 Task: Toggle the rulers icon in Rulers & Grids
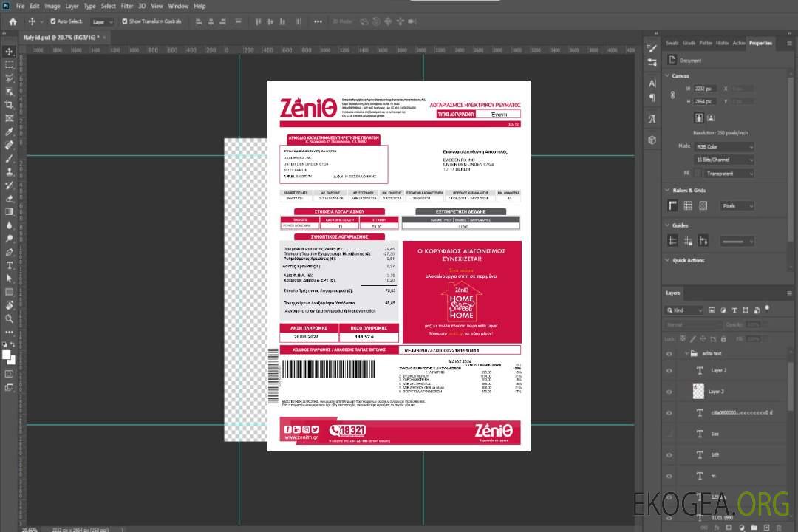click(x=673, y=205)
